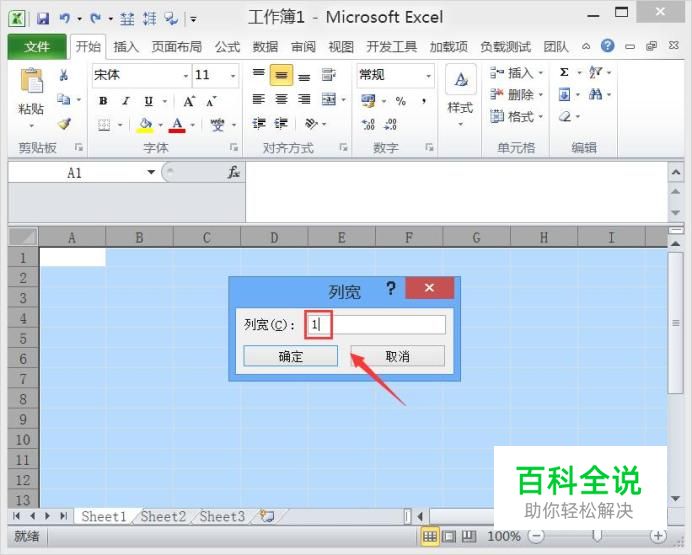Screen dimensions: 692x555
Task: Toggle Underline formatting
Action: [x=149, y=101]
